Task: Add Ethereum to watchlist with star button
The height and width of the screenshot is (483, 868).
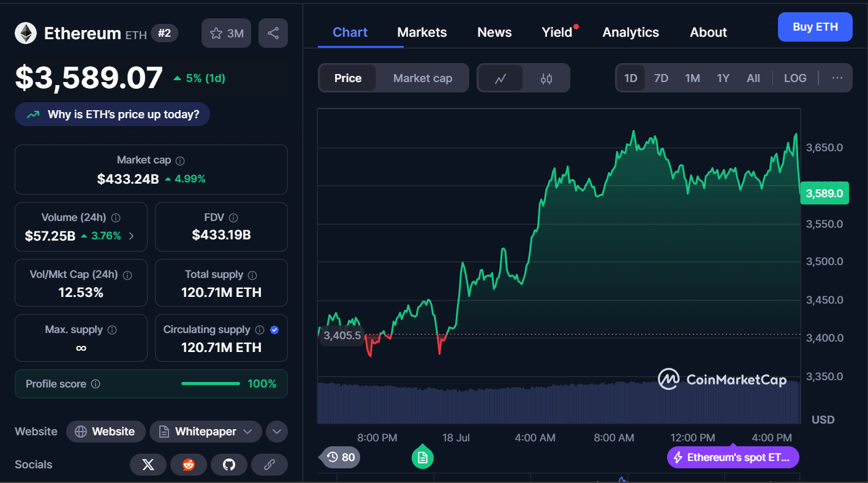Action: pos(227,33)
